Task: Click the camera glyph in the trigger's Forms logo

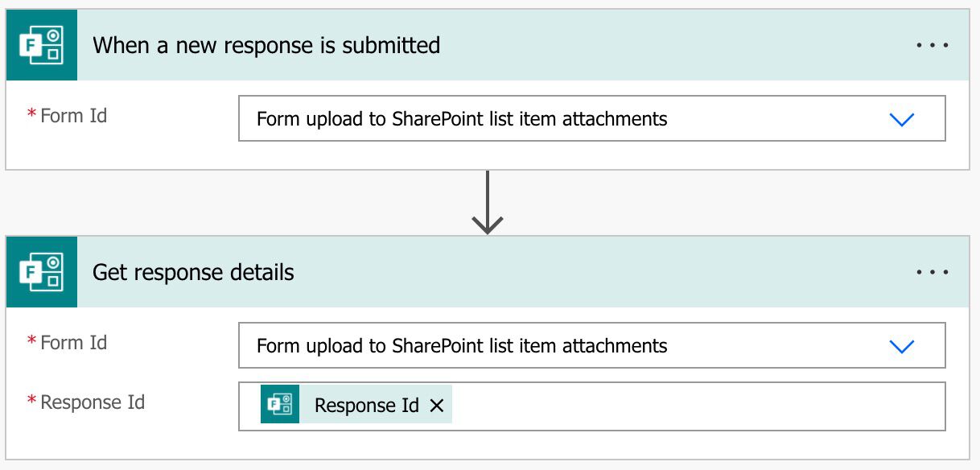Action: (53, 36)
